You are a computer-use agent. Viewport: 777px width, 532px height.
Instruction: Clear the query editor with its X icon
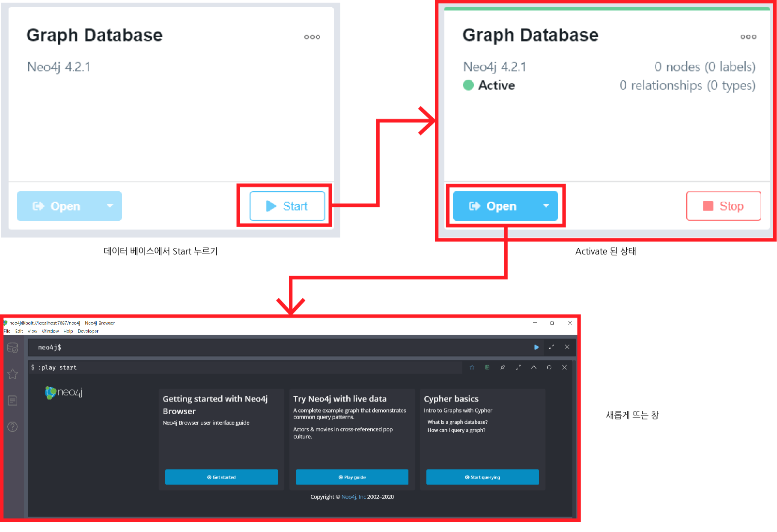[567, 347]
